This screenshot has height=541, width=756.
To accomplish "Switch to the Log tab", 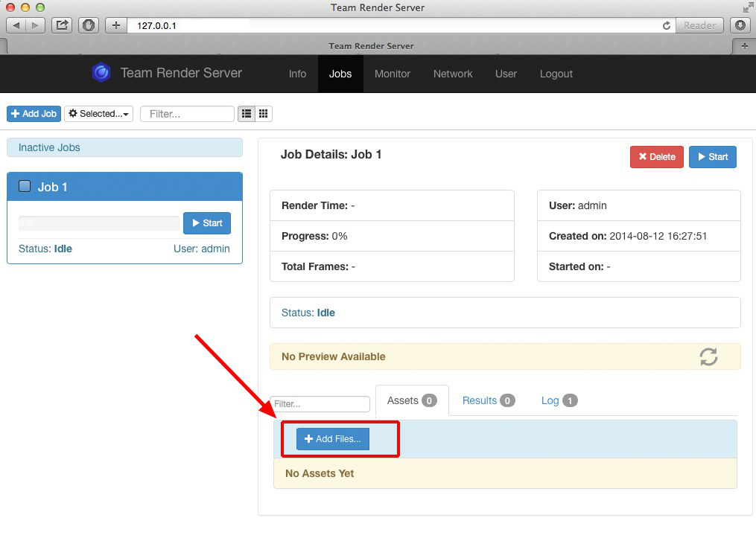I will 559,400.
